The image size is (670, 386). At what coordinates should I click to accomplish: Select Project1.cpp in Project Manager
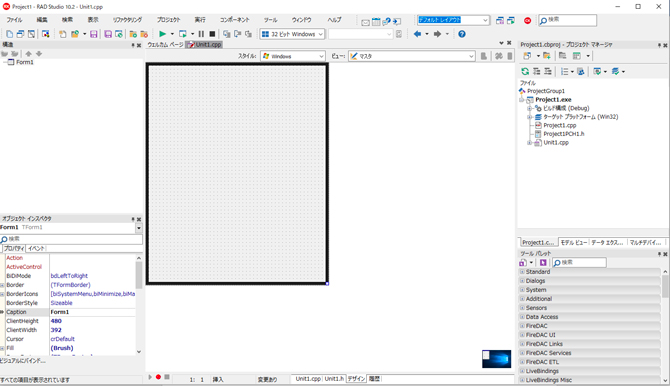(x=559, y=125)
